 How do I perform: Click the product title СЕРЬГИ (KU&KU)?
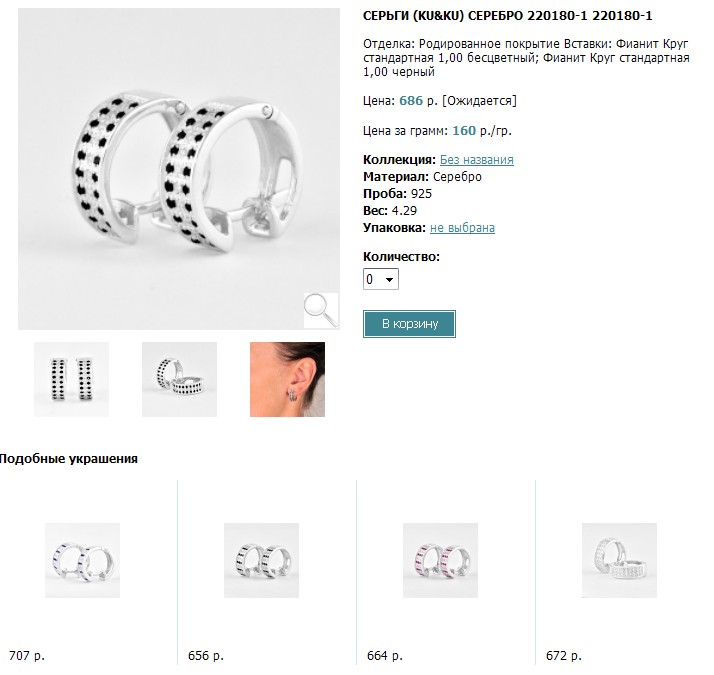click(x=508, y=16)
